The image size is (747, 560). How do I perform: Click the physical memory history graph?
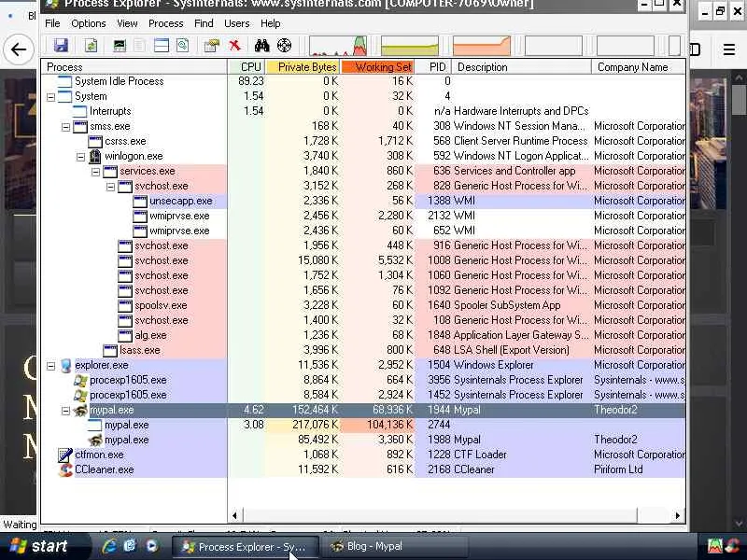482,46
